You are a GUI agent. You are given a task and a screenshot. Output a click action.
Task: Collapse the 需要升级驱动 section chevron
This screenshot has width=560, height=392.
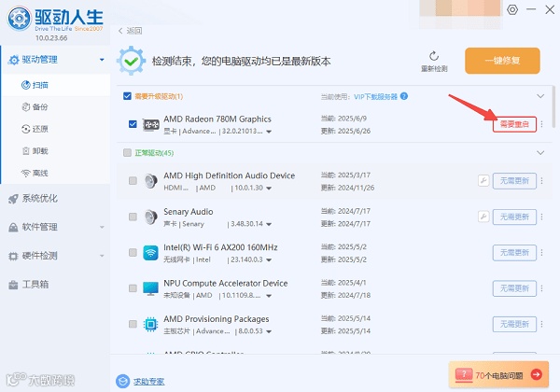click(540, 96)
